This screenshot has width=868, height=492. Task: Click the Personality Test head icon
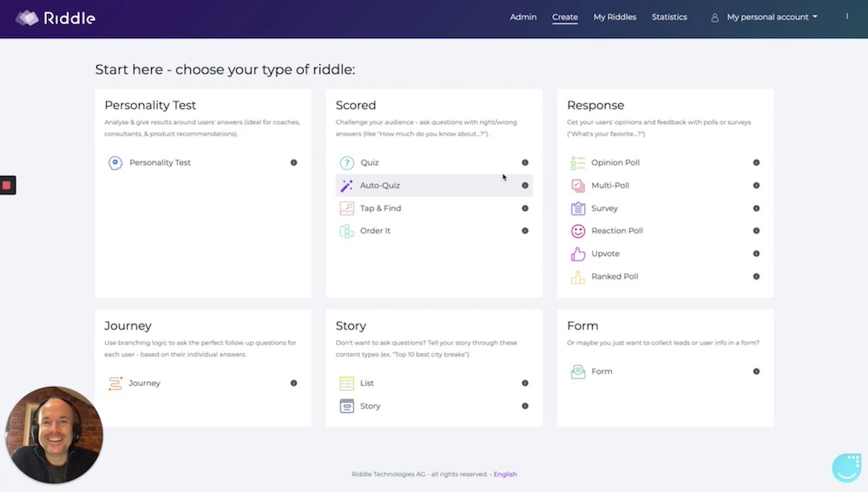(x=115, y=163)
